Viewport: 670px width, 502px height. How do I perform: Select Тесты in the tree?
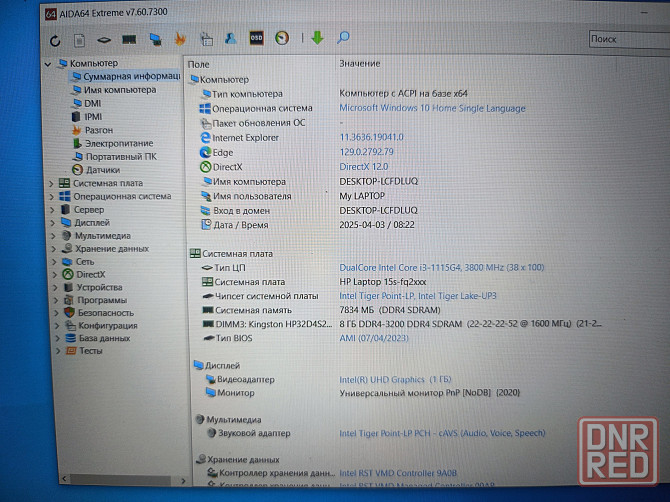point(91,351)
